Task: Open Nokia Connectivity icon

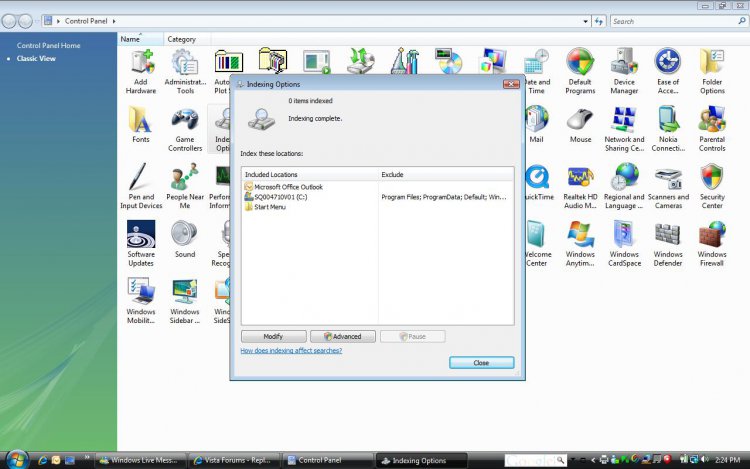Action: 668,130
